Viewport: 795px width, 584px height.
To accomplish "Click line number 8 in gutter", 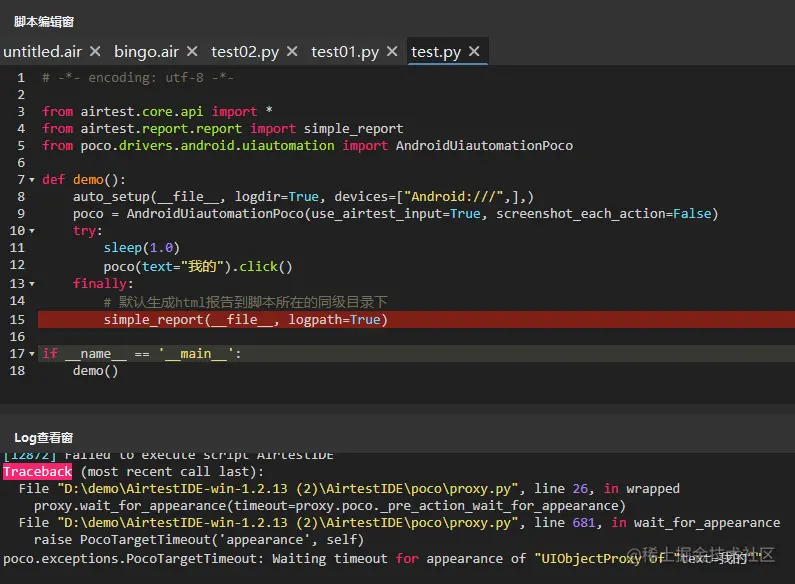I will tap(21, 197).
